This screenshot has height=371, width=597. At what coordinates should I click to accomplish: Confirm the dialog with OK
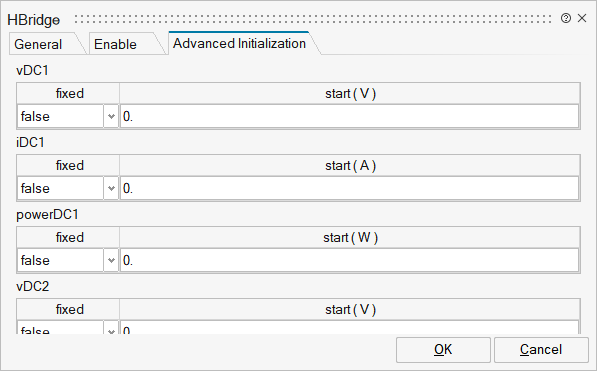443,350
